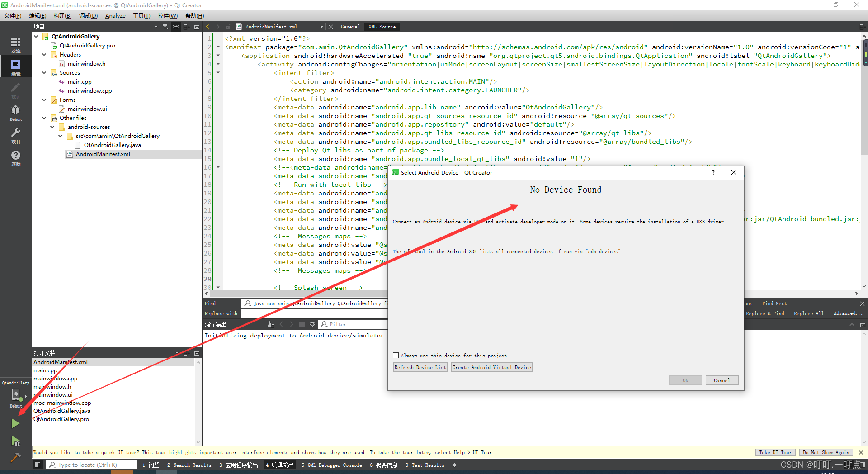Image resolution: width=868 pixels, height=474 pixels.
Task: Click the Type to locate field
Action: pos(91,465)
